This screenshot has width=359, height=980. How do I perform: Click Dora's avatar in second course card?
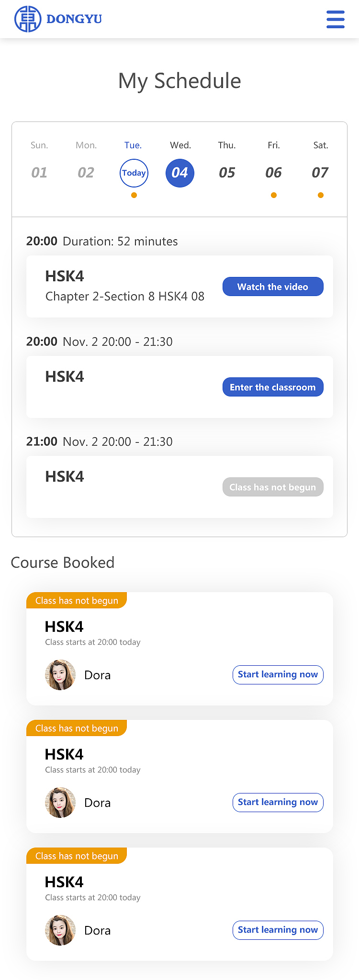[x=60, y=803]
